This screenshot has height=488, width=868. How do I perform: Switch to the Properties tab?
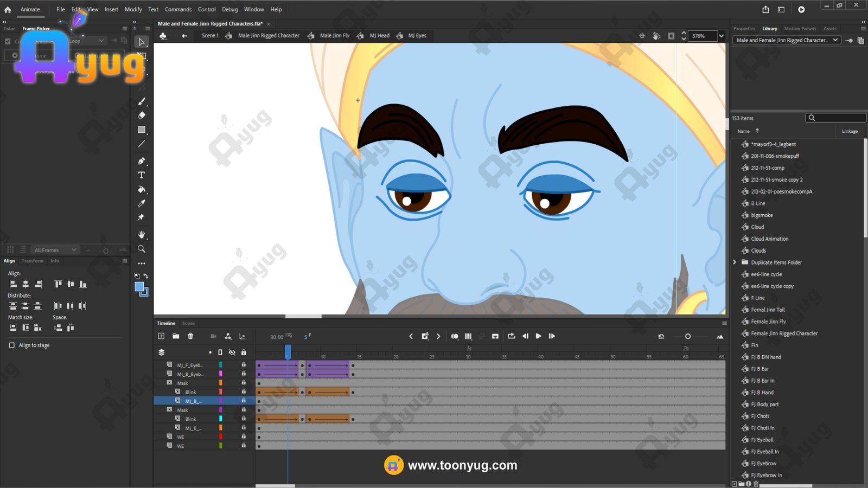(x=744, y=29)
